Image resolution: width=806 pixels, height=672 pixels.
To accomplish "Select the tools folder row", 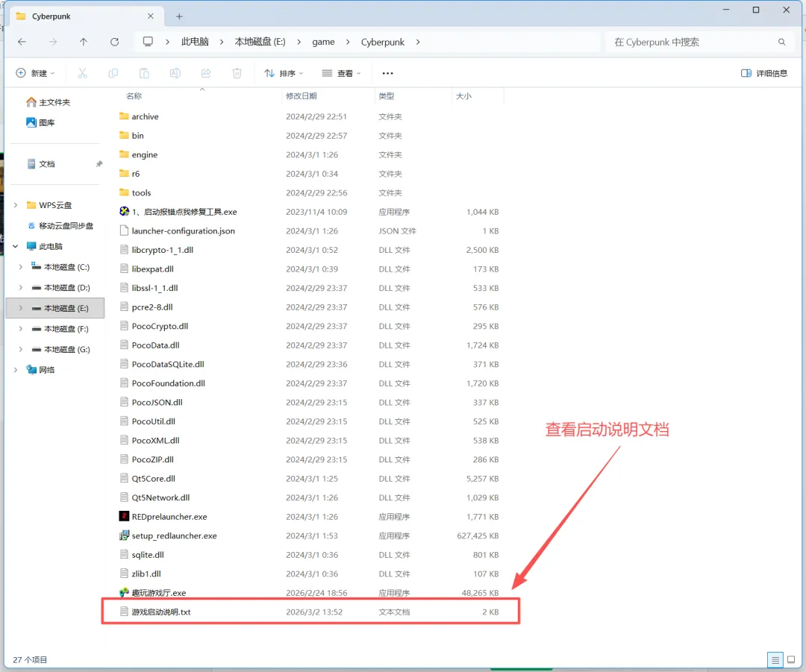I will click(310, 192).
